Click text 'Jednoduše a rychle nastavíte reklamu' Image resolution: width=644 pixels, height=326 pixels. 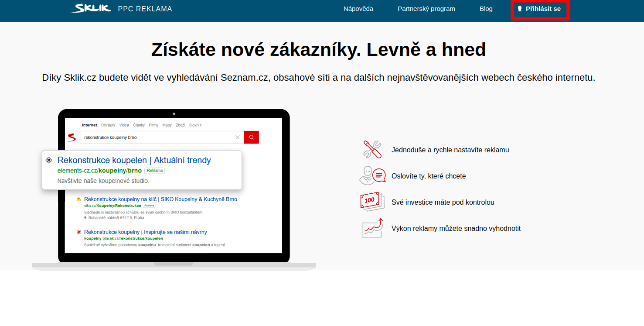click(x=450, y=150)
